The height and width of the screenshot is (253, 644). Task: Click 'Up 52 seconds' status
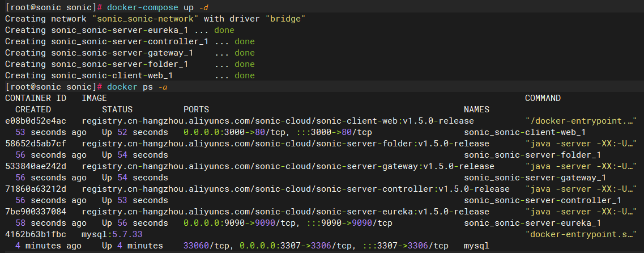135,132
